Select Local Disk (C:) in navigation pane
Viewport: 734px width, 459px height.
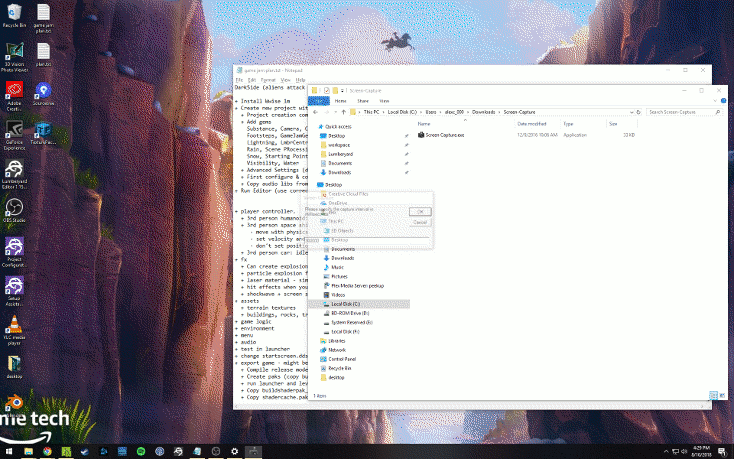(x=359, y=304)
